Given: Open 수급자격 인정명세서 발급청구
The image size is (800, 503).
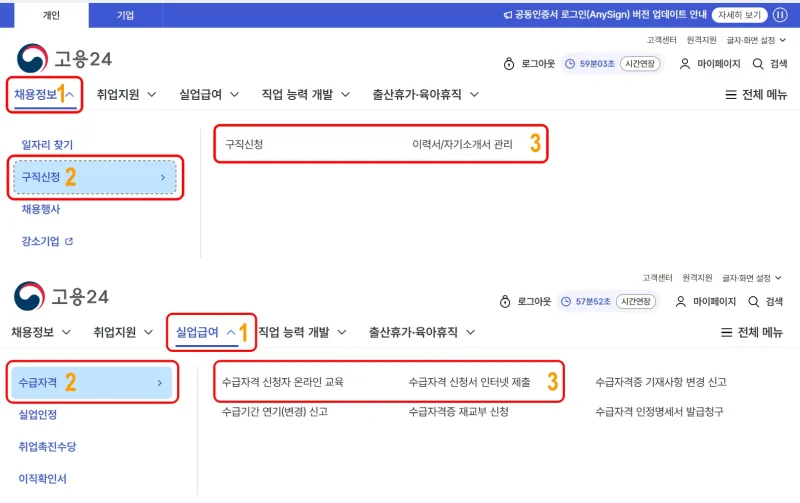Looking at the screenshot, I should (x=659, y=412).
